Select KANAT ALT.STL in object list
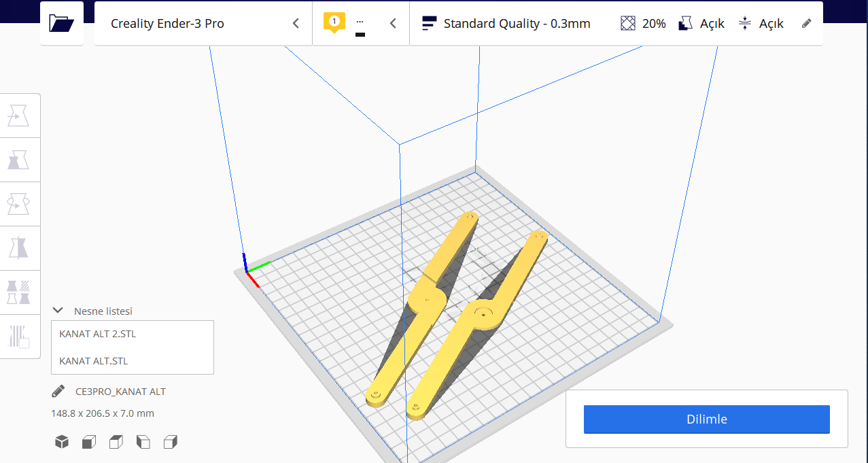Image resolution: width=868 pixels, height=463 pixels. (133, 361)
